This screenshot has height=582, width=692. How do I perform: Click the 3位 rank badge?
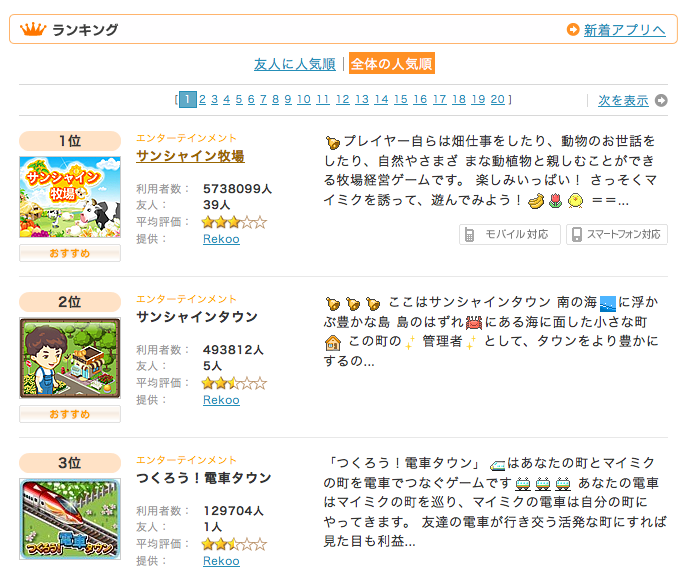click(70, 463)
